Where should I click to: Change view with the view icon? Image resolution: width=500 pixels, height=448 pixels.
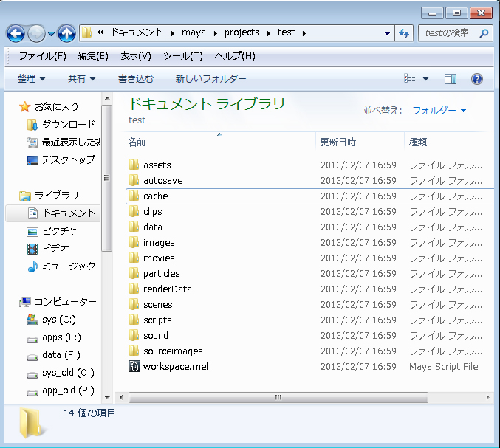pos(410,78)
